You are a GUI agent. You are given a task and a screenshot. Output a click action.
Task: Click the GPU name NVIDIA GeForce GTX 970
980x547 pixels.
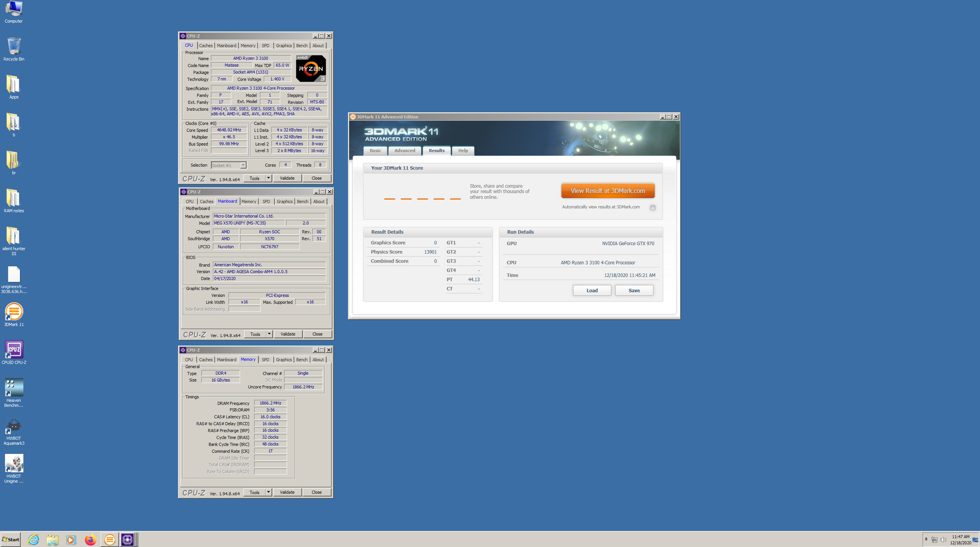tap(628, 244)
